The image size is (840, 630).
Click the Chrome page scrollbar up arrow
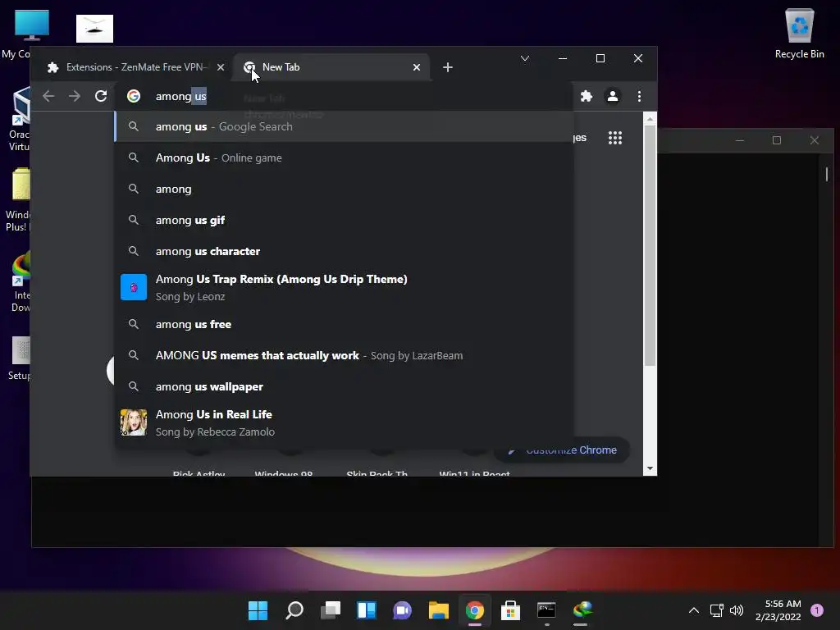tap(650, 119)
